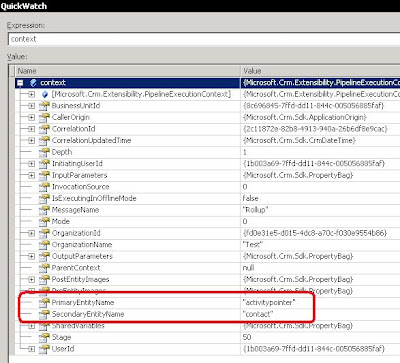Click the Stage property icon
This screenshot has width=400, height=363.
pos(44,338)
